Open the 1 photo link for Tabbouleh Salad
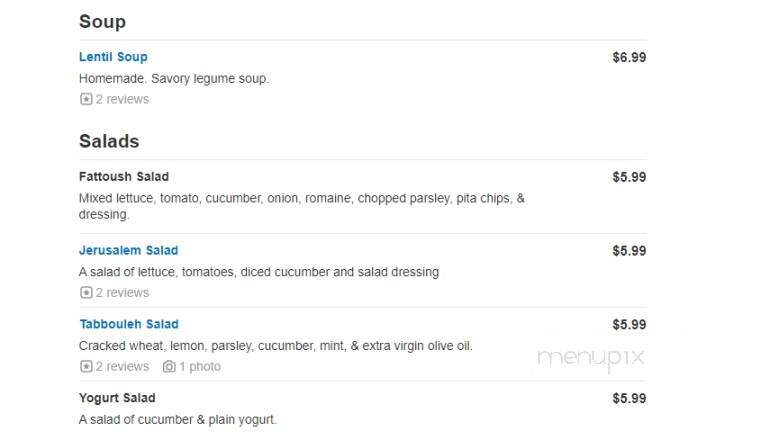 (200, 366)
